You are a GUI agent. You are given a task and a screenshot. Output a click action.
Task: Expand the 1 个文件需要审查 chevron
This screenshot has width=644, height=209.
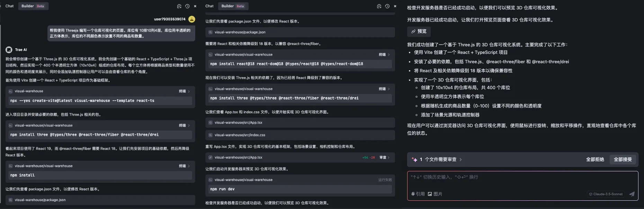tap(460, 160)
